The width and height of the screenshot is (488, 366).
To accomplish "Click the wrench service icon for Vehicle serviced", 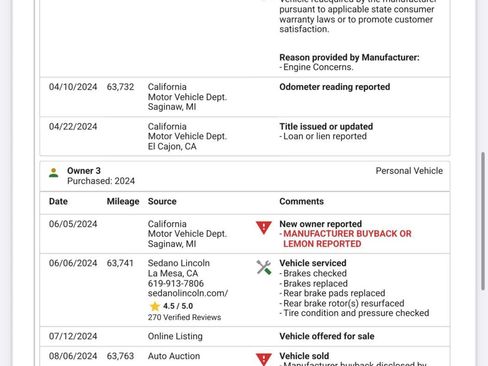I will click(x=264, y=267).
